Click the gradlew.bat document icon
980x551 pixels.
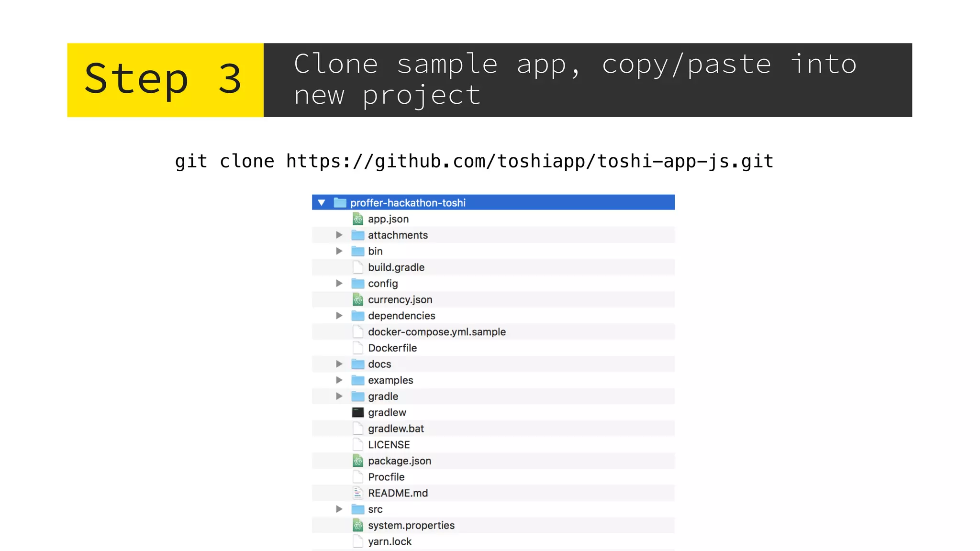358,429
